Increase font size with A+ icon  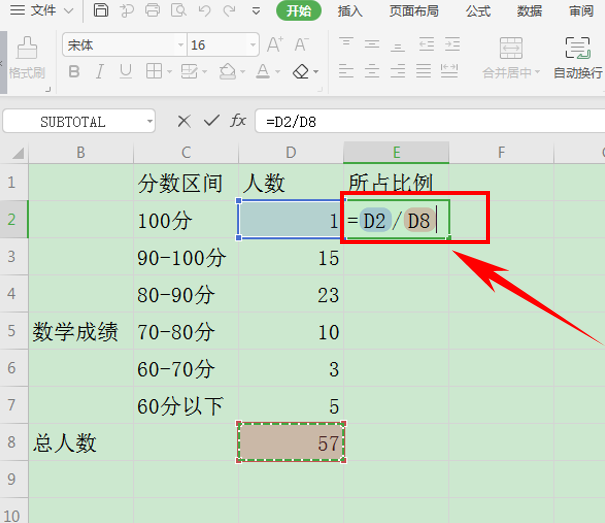point(275,45)
